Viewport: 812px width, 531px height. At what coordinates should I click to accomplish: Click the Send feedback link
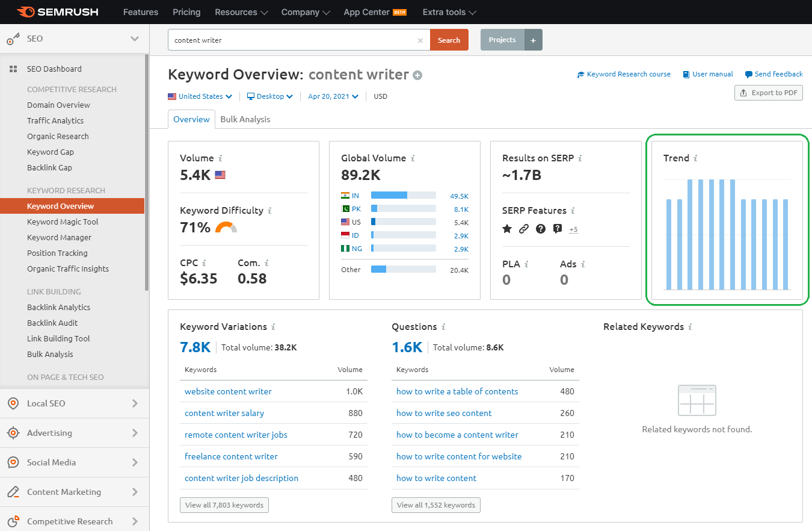(x=774, y=75)
